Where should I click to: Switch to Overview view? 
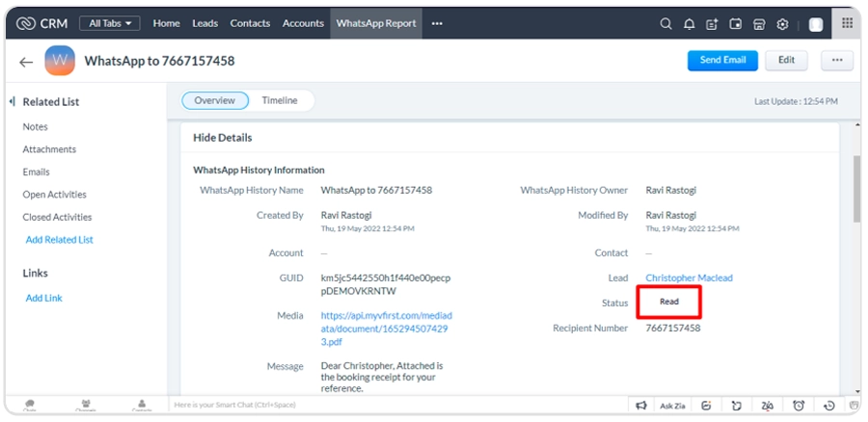pyautogui.click(x=214, y=100)
